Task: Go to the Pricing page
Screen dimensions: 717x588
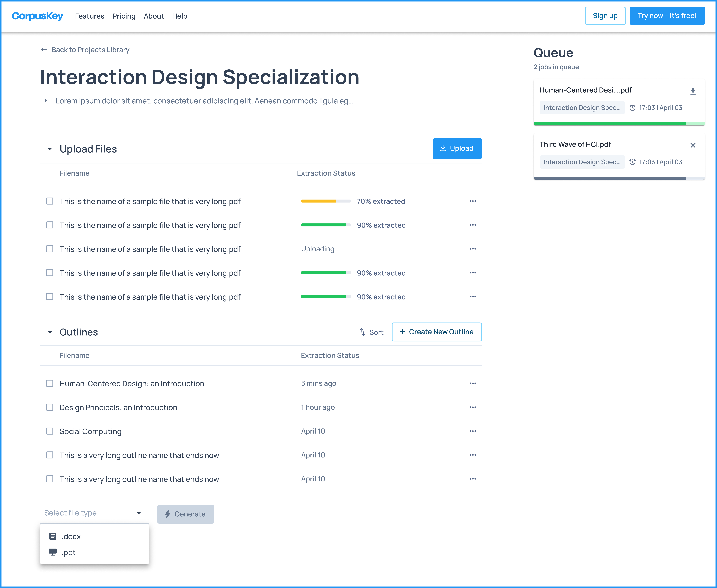Action: pyautogui.click(x=124, y=16)
